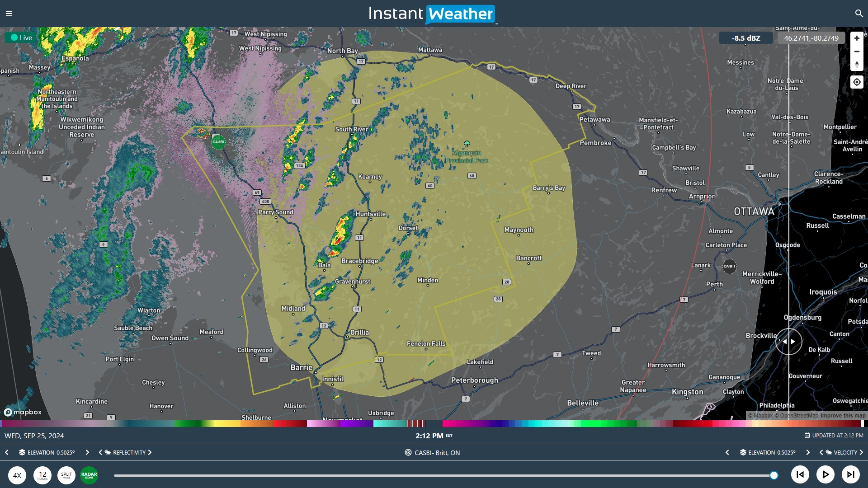Click the Peterborough city label
The image size is (868, 488).
coord(474,380)
